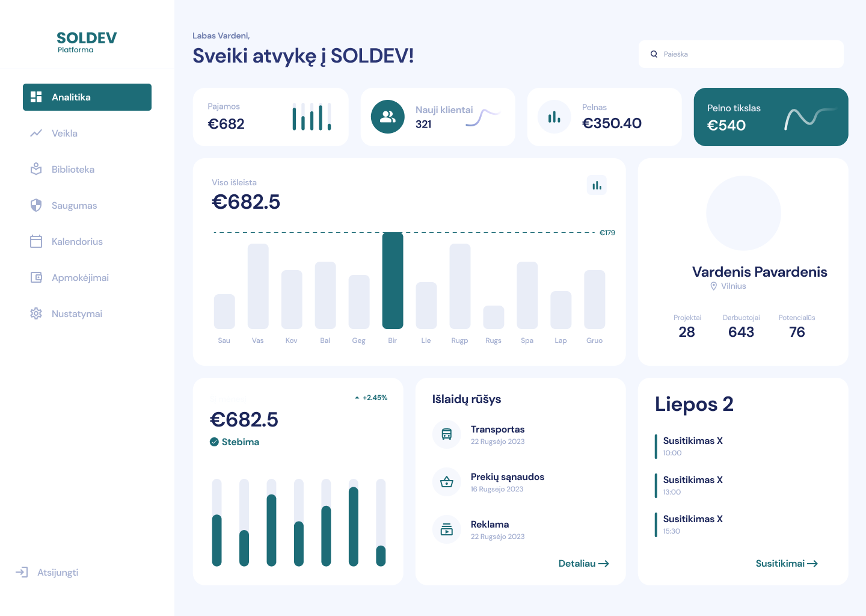Click the Prekių sąnaudos basket icon

447,482
